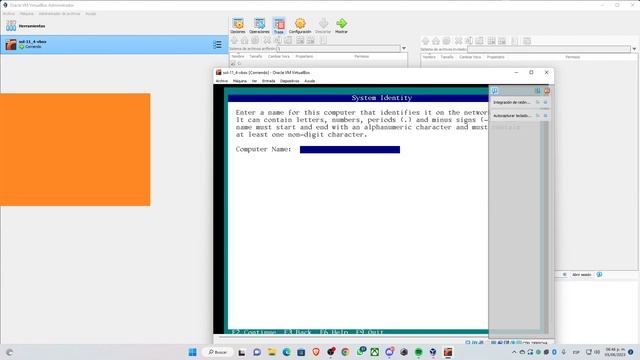Open File Explorer from the taskbar
The image size is (640, 360).
pos(271,352)
